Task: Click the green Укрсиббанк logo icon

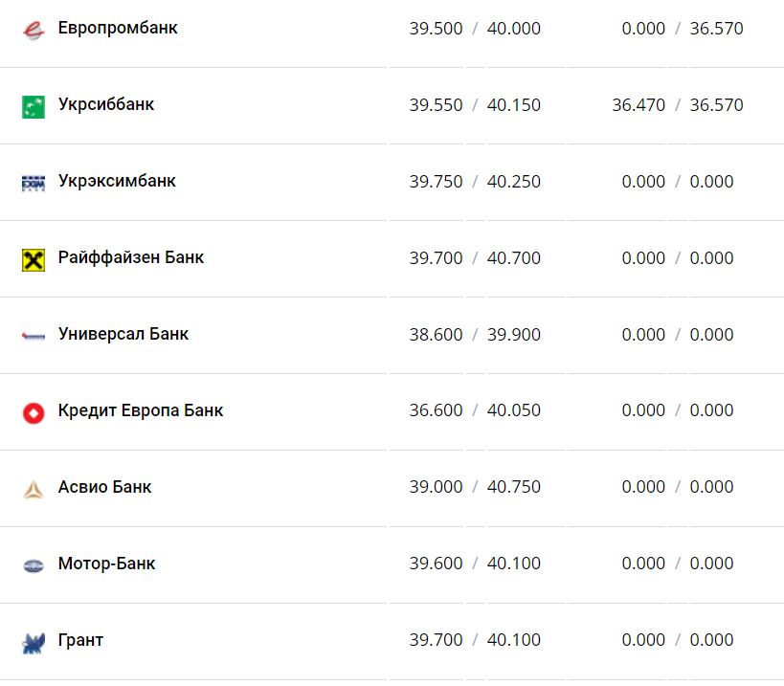Action: tap(34, 106)
